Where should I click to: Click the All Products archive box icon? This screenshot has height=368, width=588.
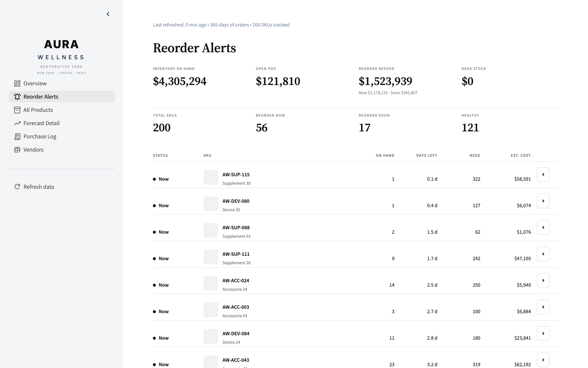coord(17,110)
